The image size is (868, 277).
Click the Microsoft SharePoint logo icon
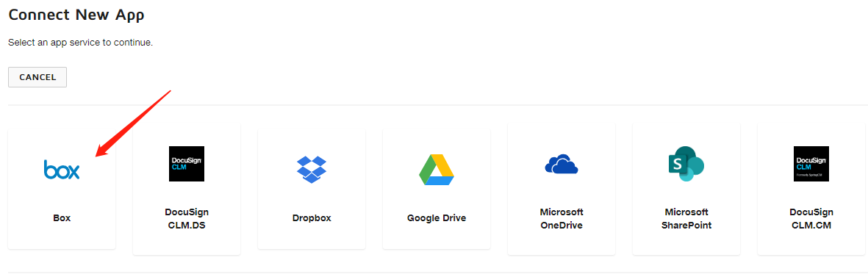coord(686,164)
